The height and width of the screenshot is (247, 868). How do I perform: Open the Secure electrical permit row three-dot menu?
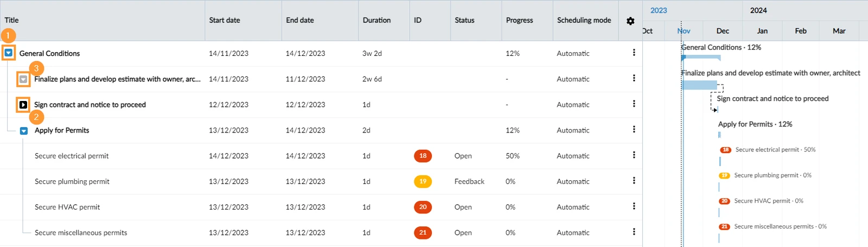[634, 155]
